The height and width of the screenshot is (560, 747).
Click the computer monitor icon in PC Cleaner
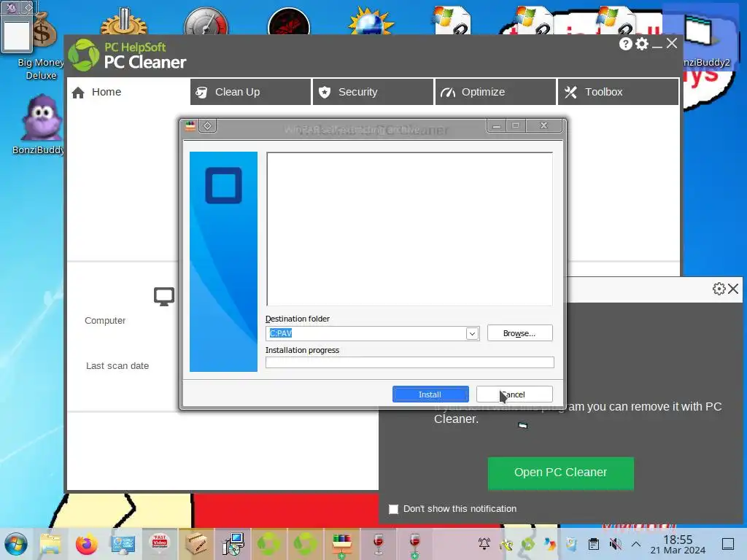click(x=164, y=297)
